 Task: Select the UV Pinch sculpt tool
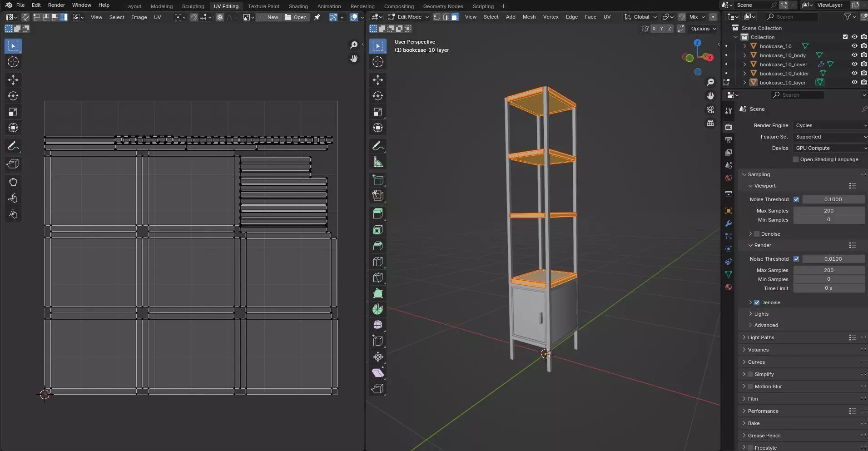(x=13, y=214)
